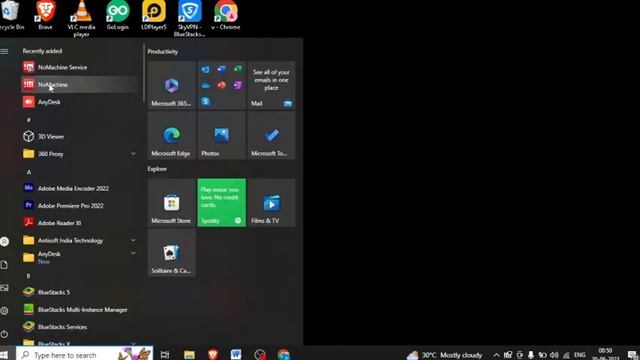Image resolution: width=640 pixels, height=360 pixels.
Task: Open Task View on the taskbar
Action: (x=165, y=354)
